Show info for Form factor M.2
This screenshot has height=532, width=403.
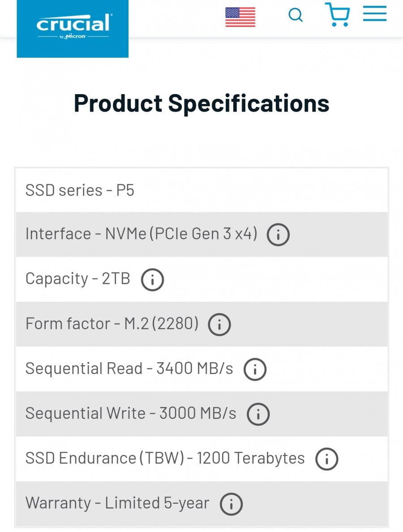(219, 324)
